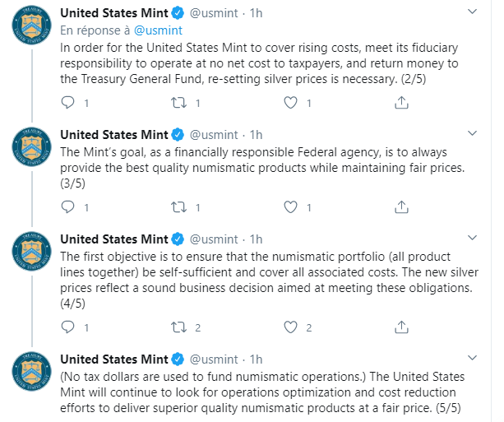This screenshot has width=504, height=422.
Task: Retweet the (2/5) silver prices tweet
Action: (x=178, y=103)
